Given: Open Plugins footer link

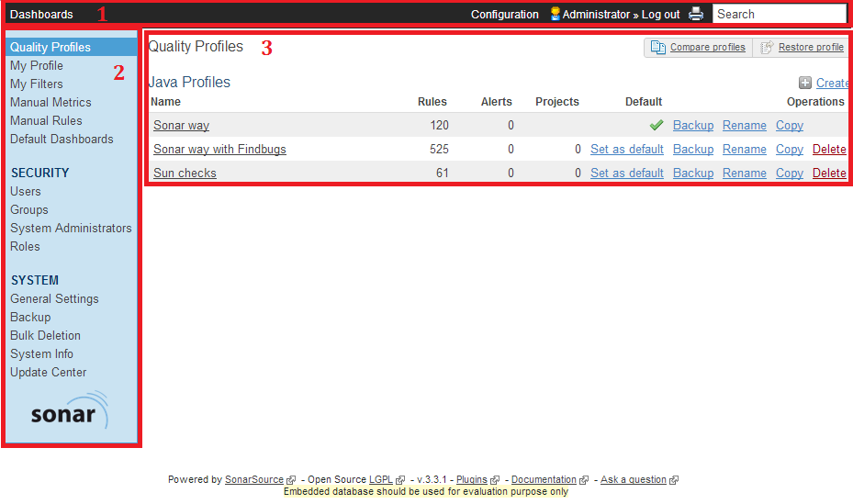Looking at the screenshot, I should pyautogui.click(x=472, y=479).
